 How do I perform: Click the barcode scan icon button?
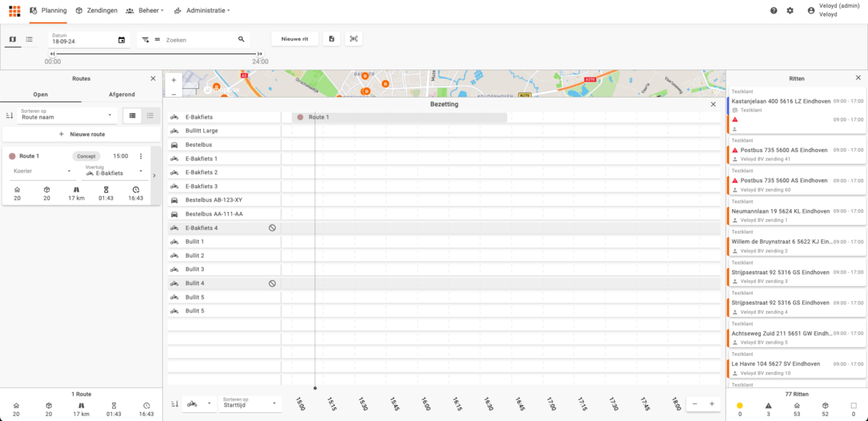click(354, 39)
